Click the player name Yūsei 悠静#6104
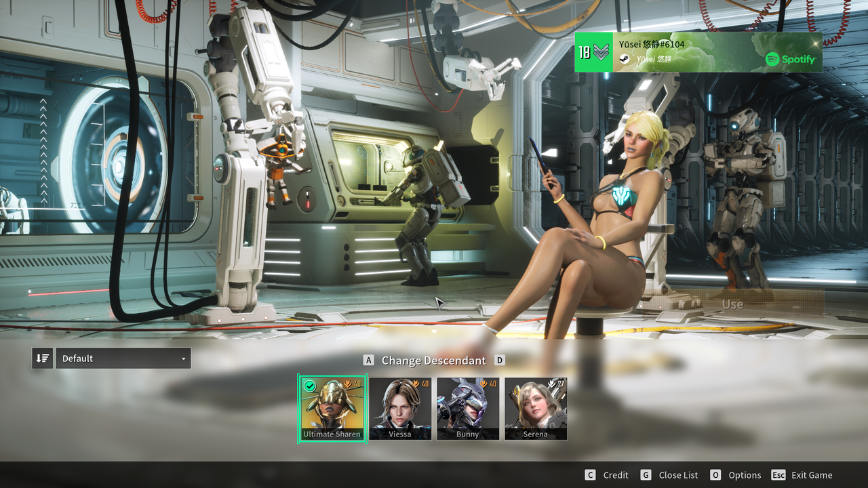This screenshot has width=868, height=488. click(x=652, y=44)
